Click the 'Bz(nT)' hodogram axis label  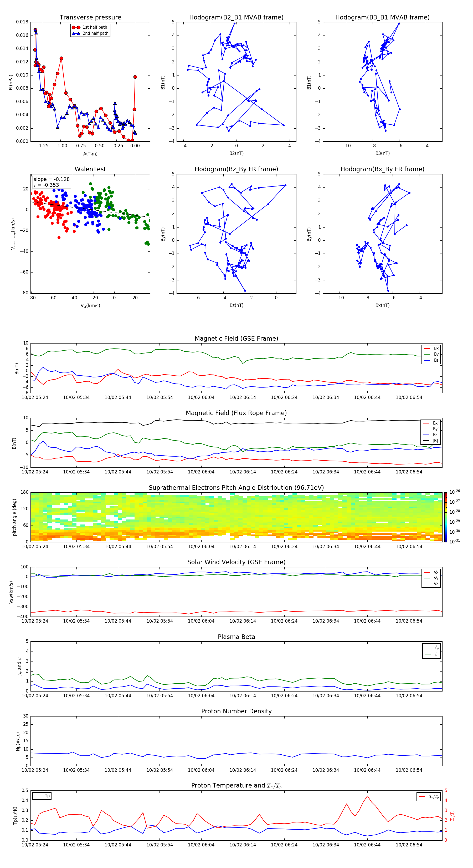236,305
